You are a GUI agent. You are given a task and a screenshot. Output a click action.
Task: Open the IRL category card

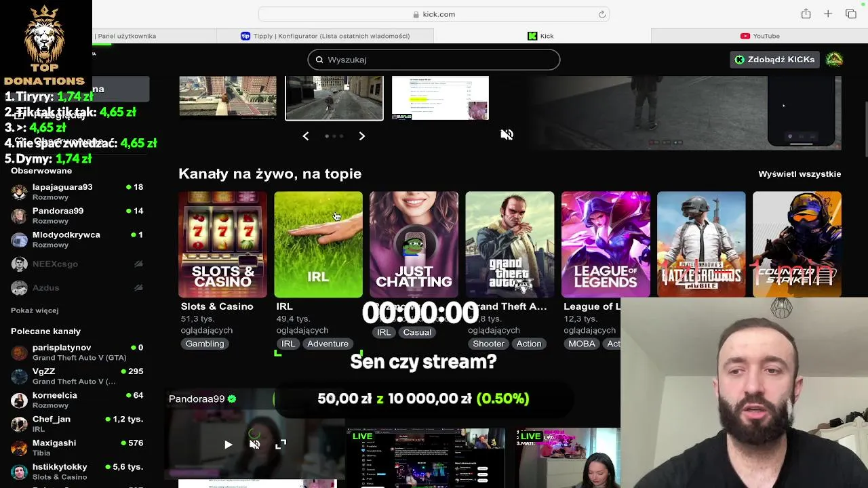pyautogui.click(x=318, y=245)
